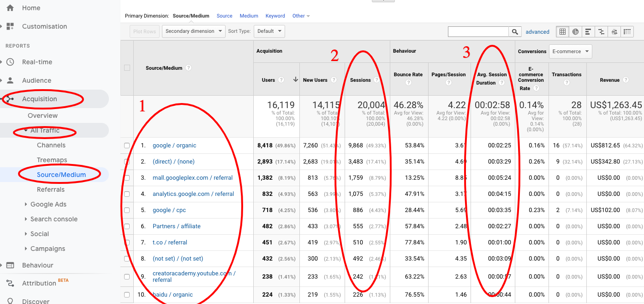Image resolution: width=644 pixels, height=304 pixels.
Task: Click the search magnifier button
Action: click(x=515, y=31)
